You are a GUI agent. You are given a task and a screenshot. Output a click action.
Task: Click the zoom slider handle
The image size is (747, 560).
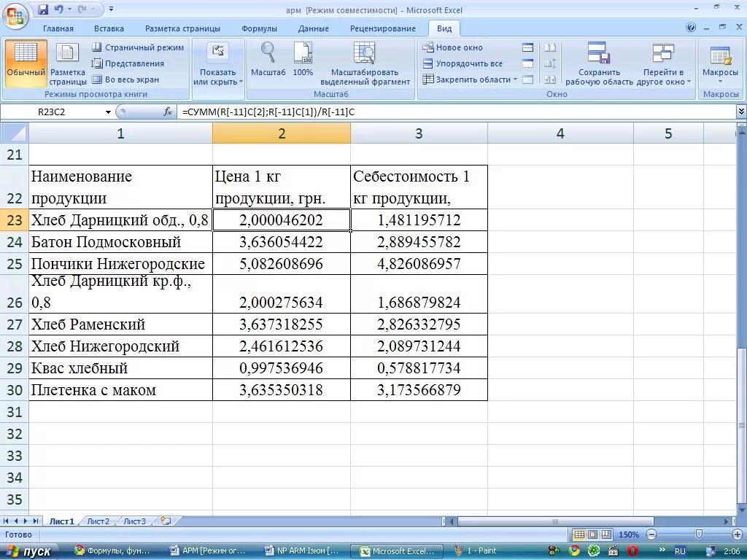699,534
